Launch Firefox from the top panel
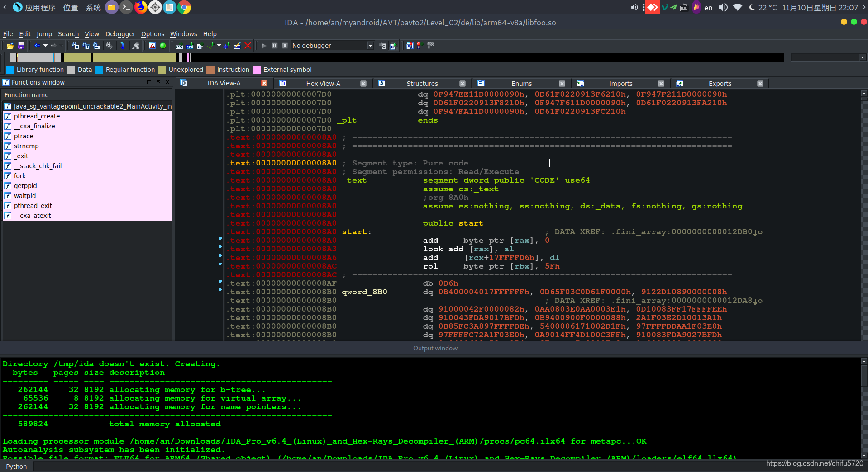 [141, 7]
